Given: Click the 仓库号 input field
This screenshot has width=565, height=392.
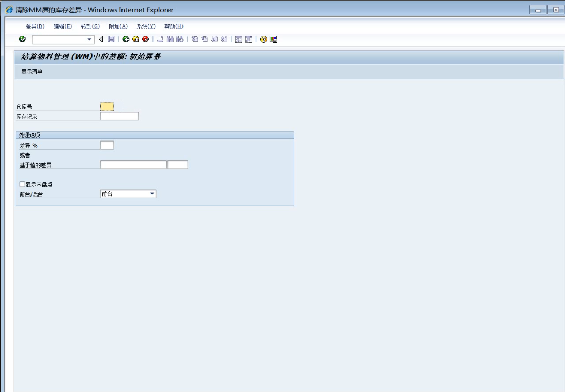Looking at the screenshot, I should 107,106.
